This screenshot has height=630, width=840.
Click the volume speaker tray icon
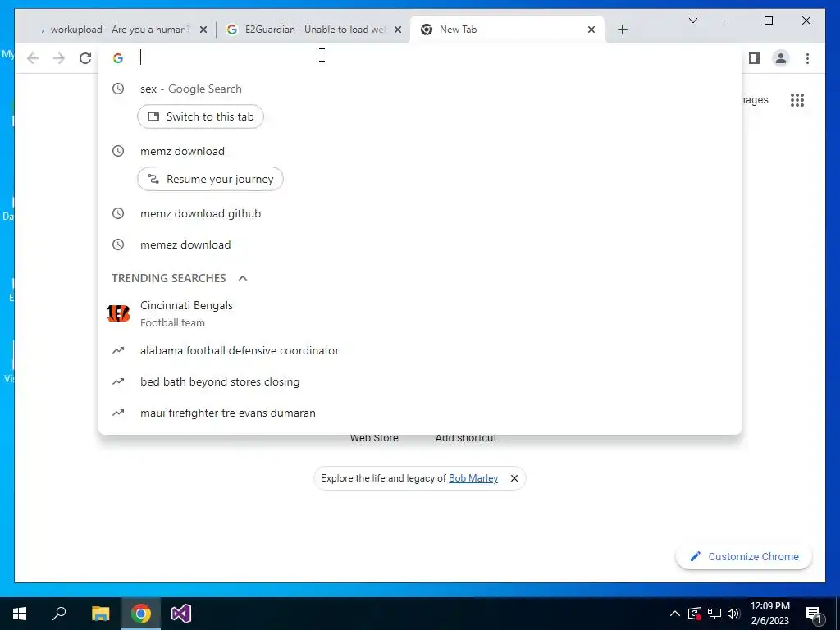[x=733, y=614]
